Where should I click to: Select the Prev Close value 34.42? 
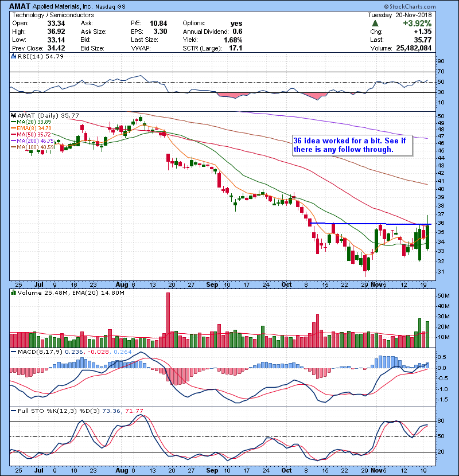[56, 48]
